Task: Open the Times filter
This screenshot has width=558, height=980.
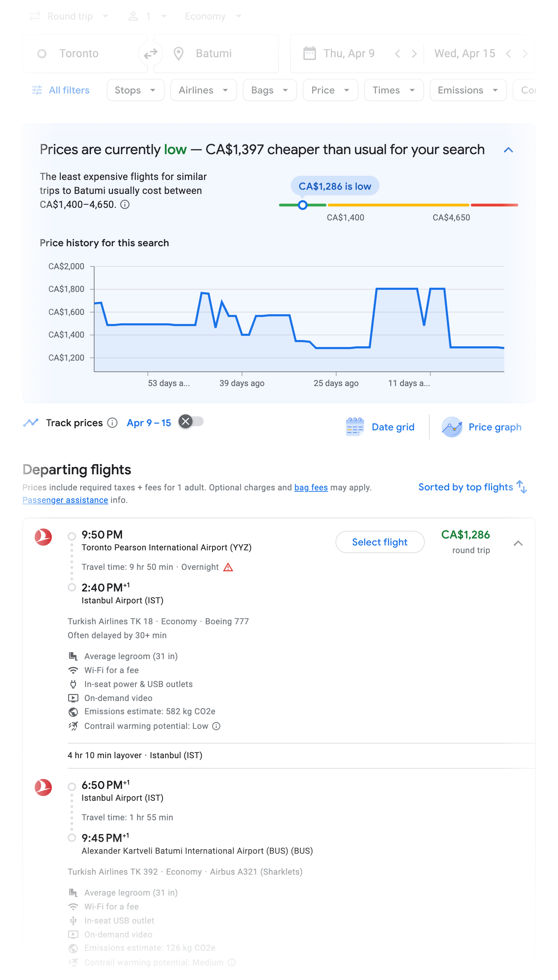Action: (394, 90)
